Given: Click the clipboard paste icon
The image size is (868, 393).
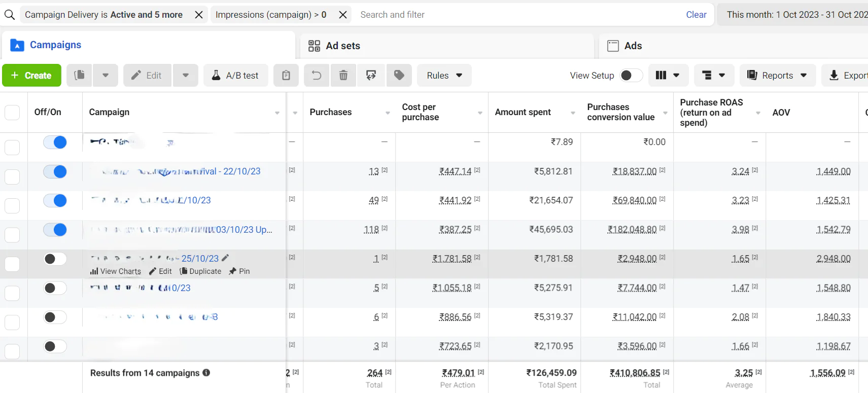Looking at the screenshot, I should pos(286,75).
